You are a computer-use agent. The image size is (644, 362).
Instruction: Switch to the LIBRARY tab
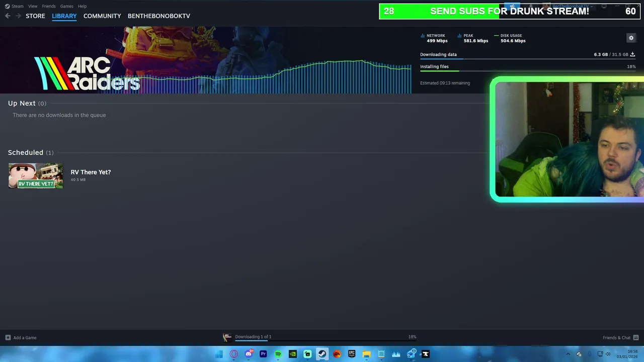pyautogui.click(x=64, y=16)
